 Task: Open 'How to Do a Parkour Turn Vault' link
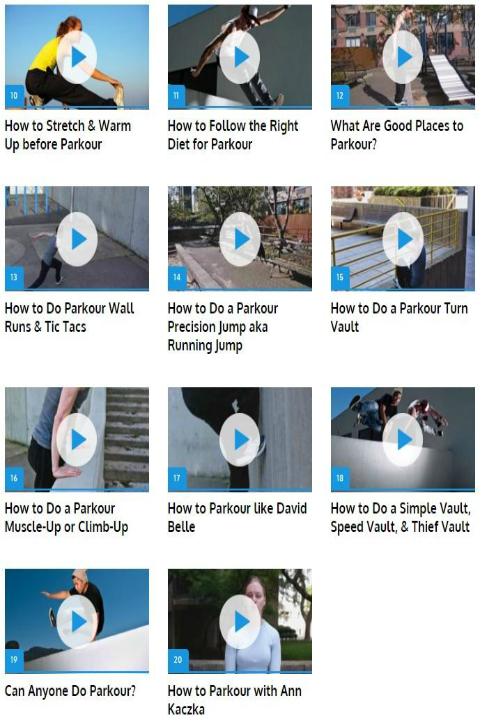click(x=399, y=317)
